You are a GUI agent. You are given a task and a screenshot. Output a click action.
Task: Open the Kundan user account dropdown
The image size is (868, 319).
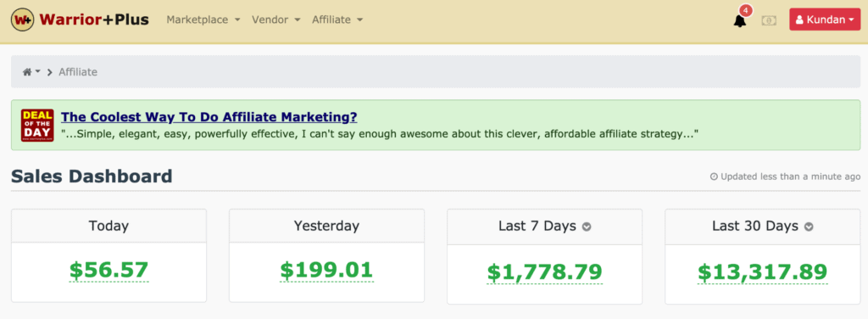[825, 20]
